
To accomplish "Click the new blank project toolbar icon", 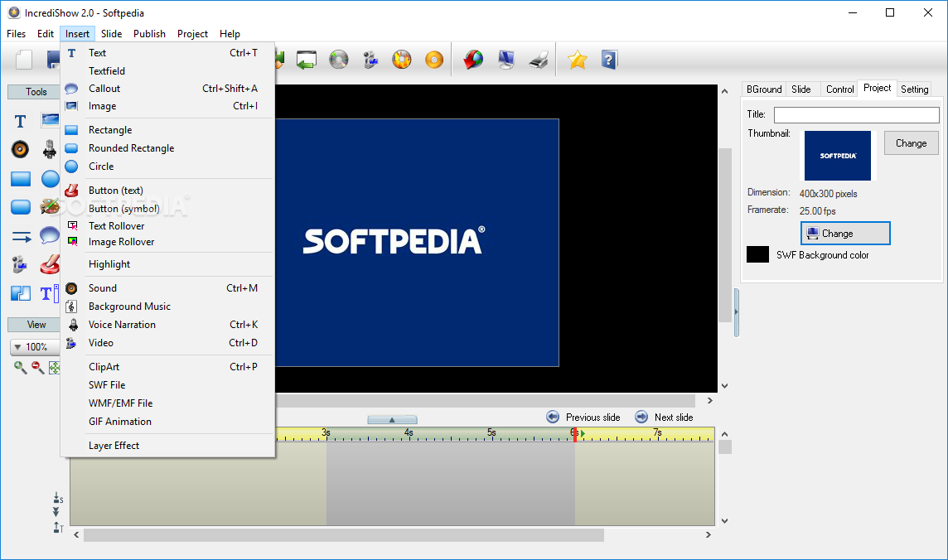I will coord(24,60).
